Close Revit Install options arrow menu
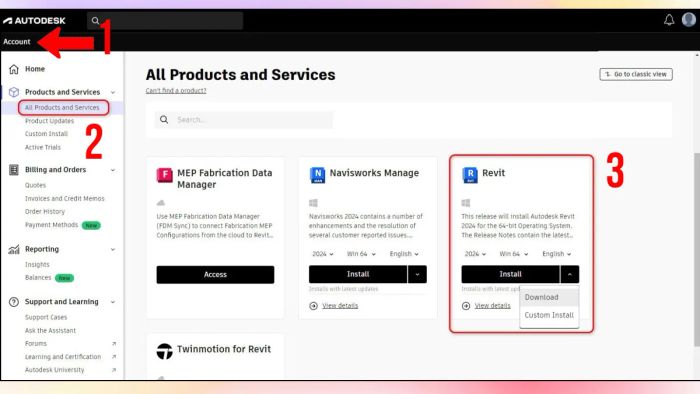Screen dimensions: 700x394 [x=570, y=274]
